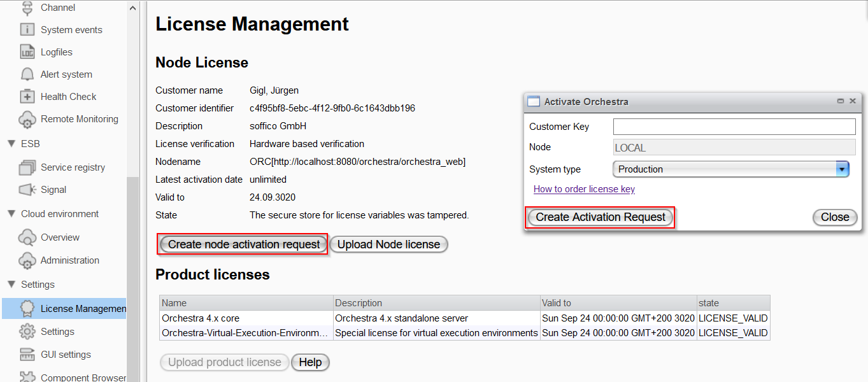Close the Activate Orchestra dialog via Close button

click(835, 217)
